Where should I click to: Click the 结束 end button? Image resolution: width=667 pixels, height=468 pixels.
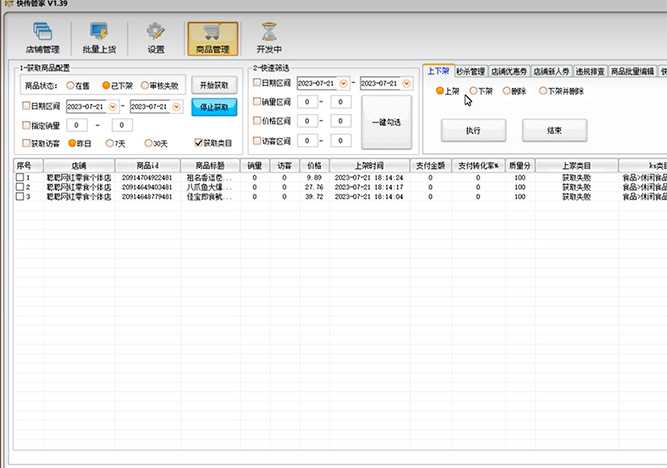point(554,131)
